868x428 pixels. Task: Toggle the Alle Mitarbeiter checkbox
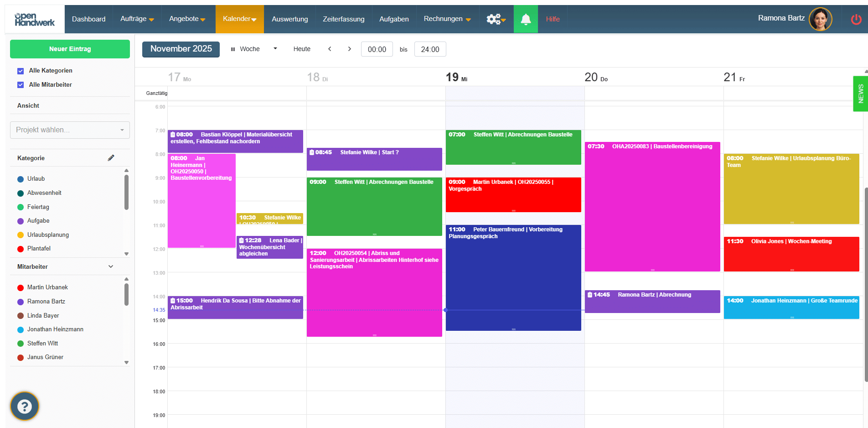click(21, 85)
